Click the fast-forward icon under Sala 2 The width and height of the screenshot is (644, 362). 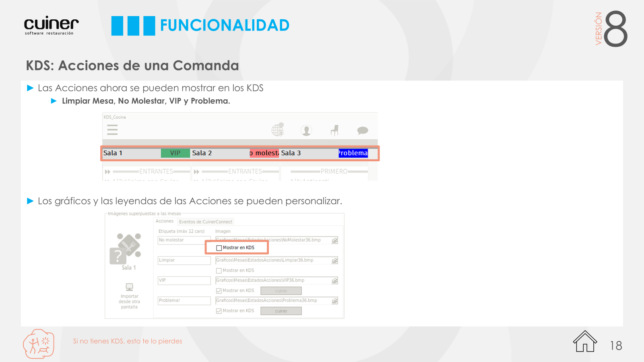coord(196,172)
